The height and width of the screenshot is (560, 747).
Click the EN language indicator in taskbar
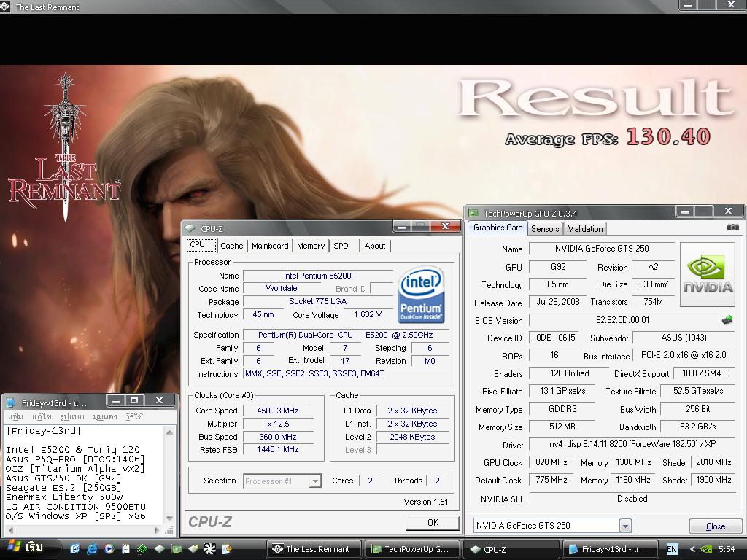672,549
